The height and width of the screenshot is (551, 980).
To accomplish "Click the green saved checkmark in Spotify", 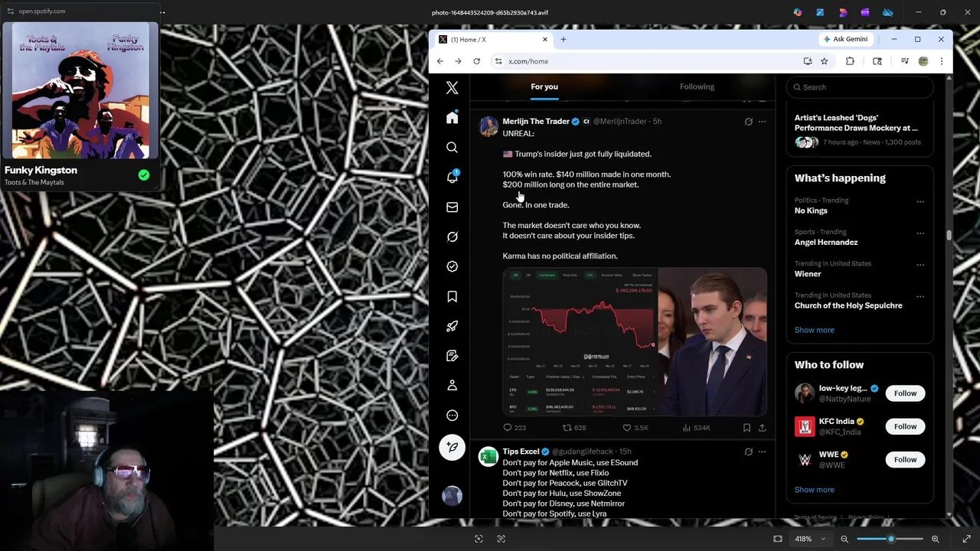I will coord(143,175).
